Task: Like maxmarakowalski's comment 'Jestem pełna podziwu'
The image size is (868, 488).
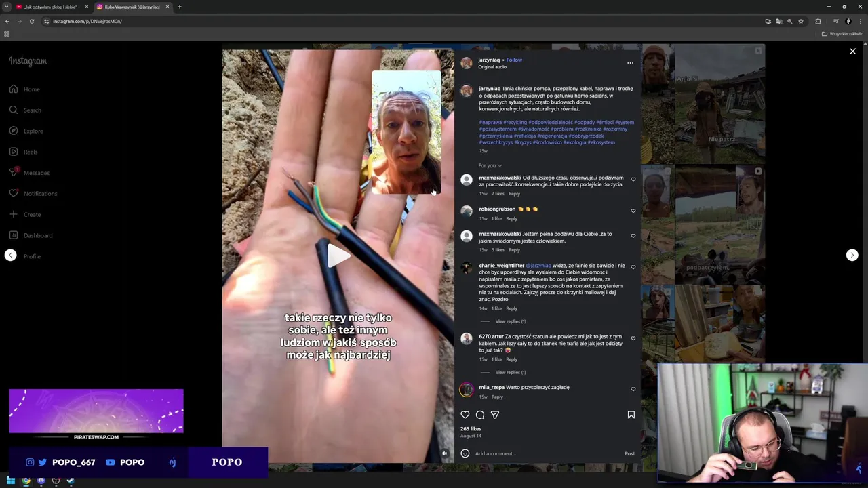Action: (x=633, y=236)
